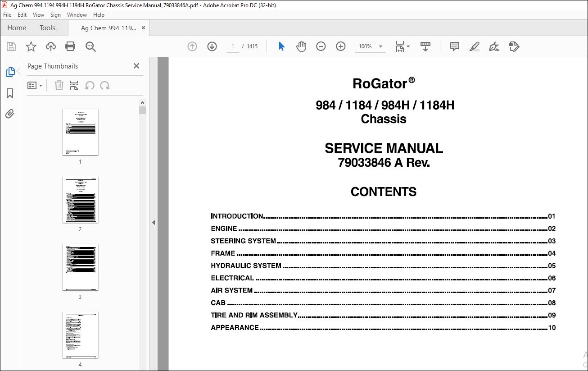Screen dimensions: 588x371
Task: Open the View menu
Action: pos(38,15)
